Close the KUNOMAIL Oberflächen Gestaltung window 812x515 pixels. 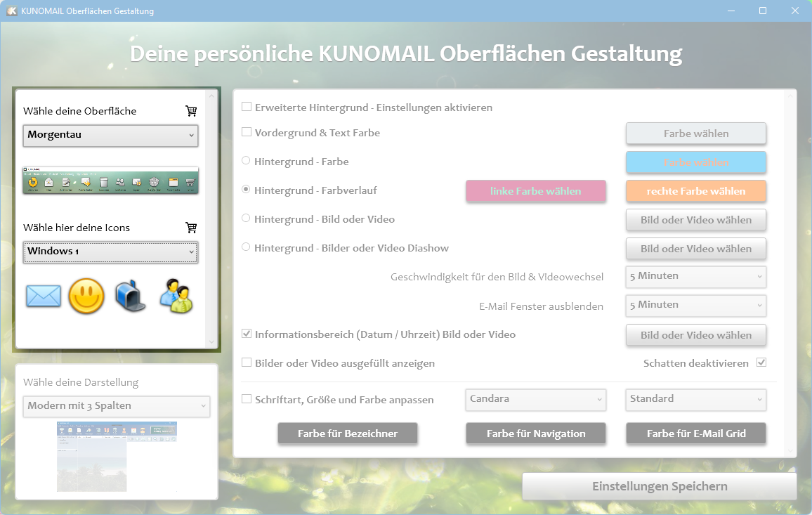(795, 11)
